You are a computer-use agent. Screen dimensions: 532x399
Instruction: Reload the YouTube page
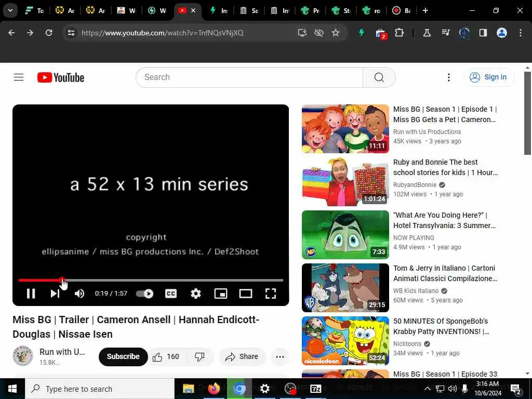pyautogui.click(x=49, y=33)
